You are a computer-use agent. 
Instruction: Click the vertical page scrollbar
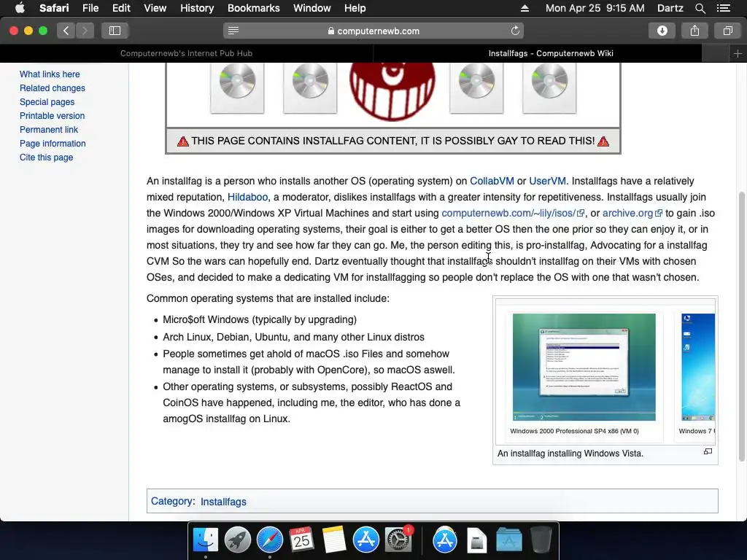[x=741, y=327]
